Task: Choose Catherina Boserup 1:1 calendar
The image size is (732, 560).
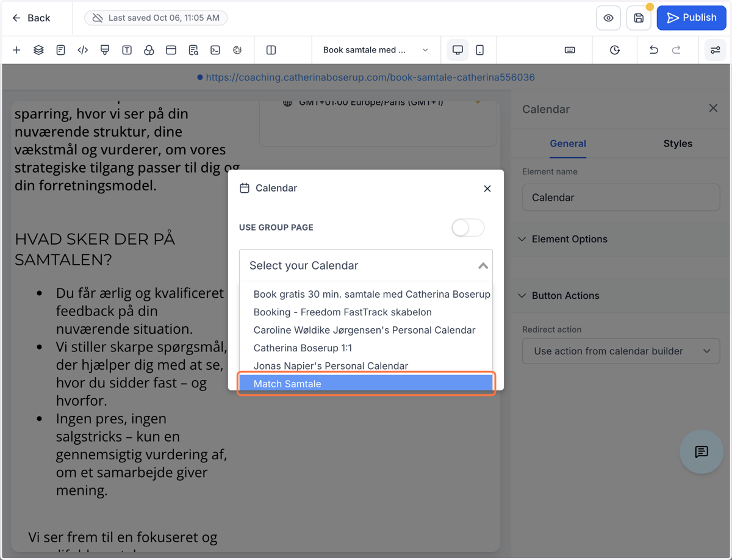Action: tap(366, 348)
